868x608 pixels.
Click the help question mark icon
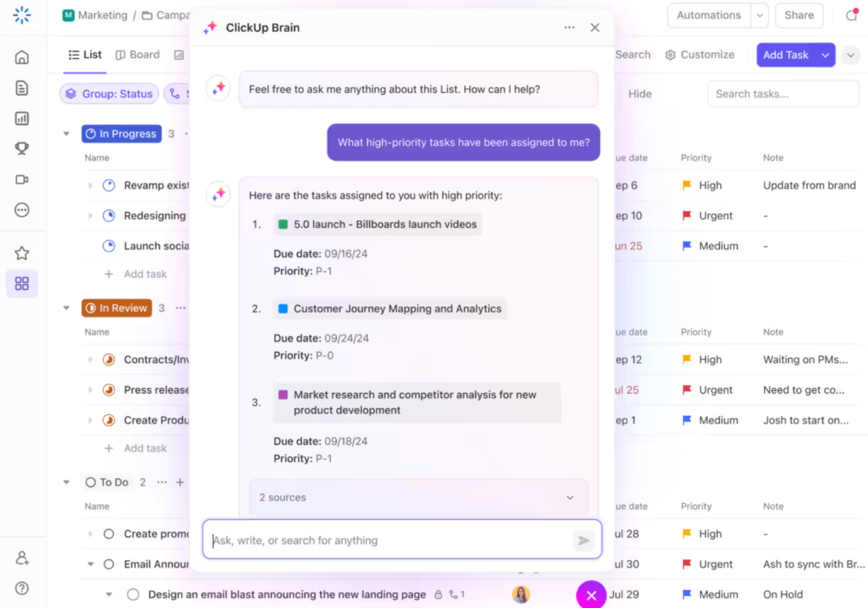tap(22, 588)
